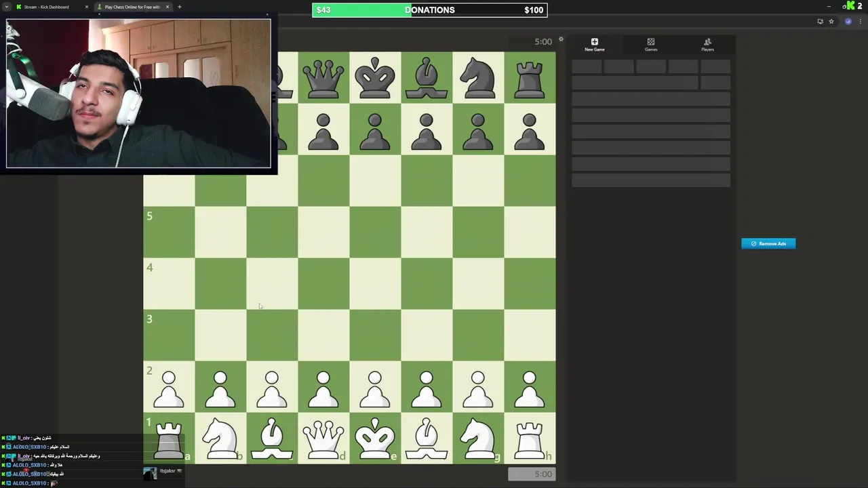The height and width of the screenshot is (488, 868).
Task: Select the white bishop on f1
Action: tap(427, 438)
